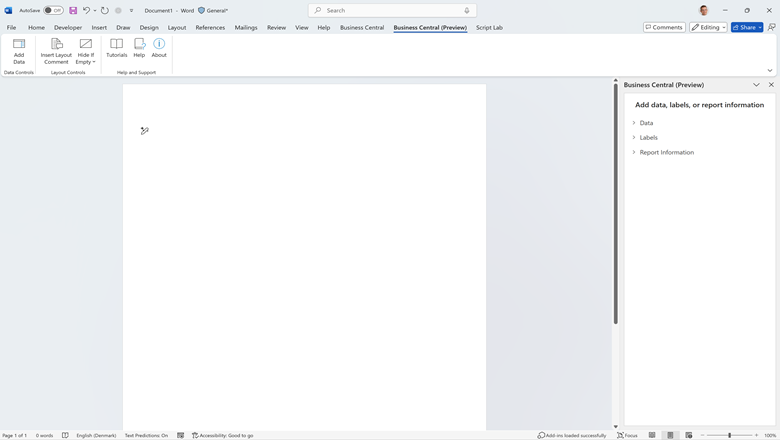Toggle Text Predictions in status bar
The height and width of the screenshot is (440, 780).
[x=146, y=435]
